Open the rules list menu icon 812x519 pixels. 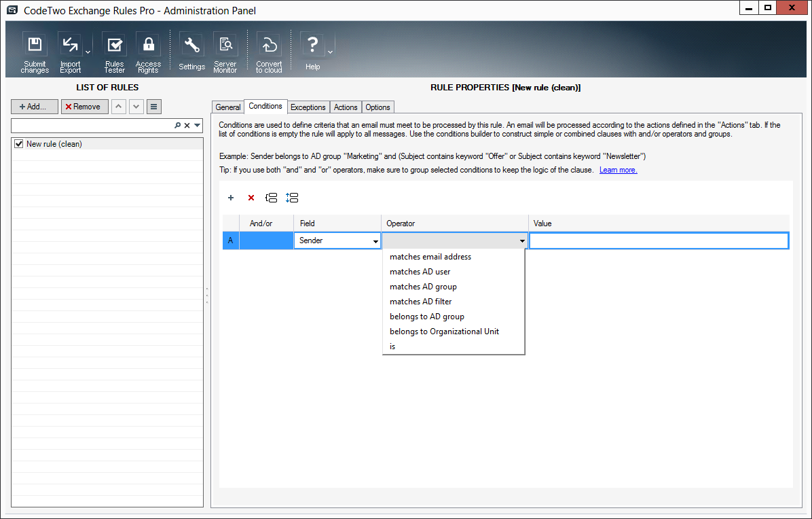tap(154, 107)
